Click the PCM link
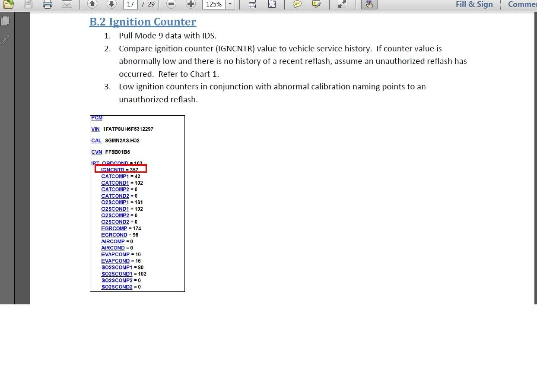The width and height of the screenshot is (537, 392). click(97, 117)
